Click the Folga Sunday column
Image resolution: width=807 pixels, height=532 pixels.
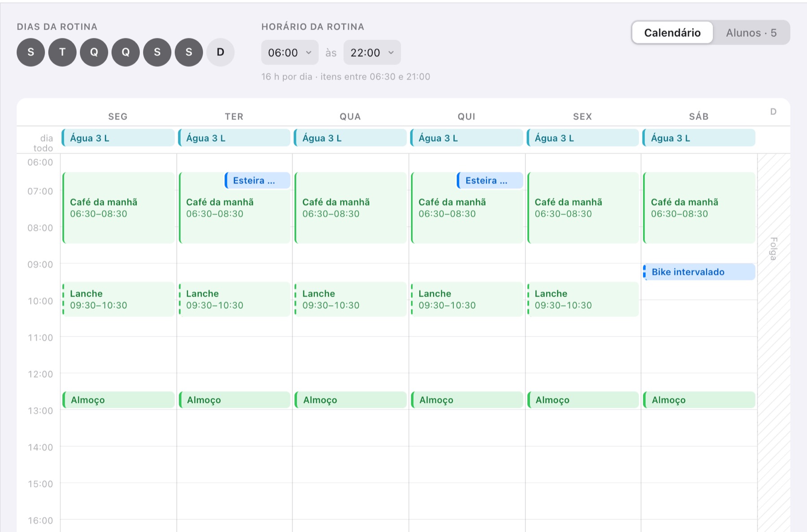774,343
